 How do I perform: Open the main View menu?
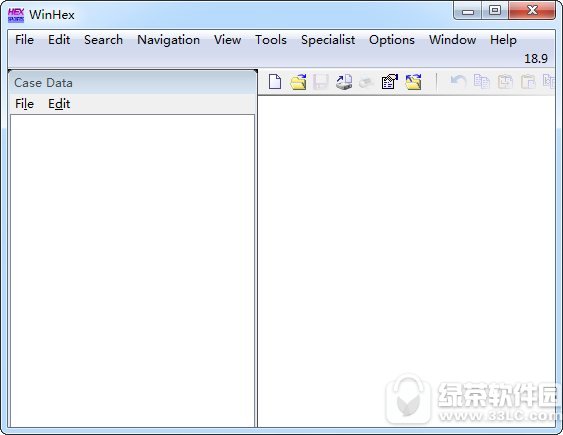(x=227, y=40)
